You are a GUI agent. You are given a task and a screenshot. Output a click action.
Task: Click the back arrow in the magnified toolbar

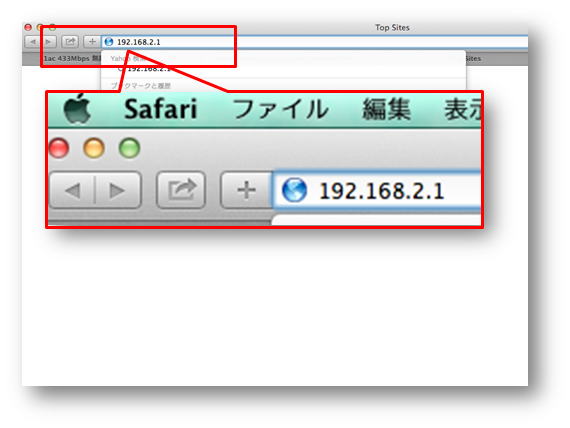click(x=72, y=190)
